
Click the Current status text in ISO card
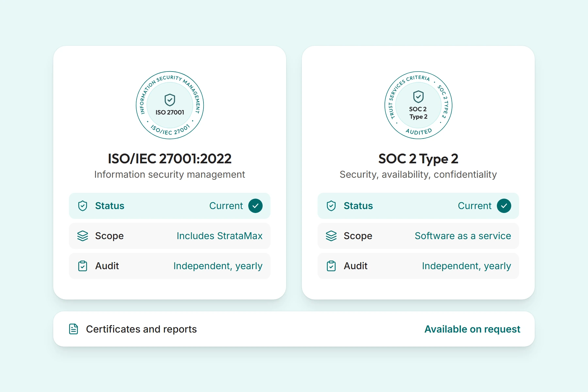pos(226,206)
